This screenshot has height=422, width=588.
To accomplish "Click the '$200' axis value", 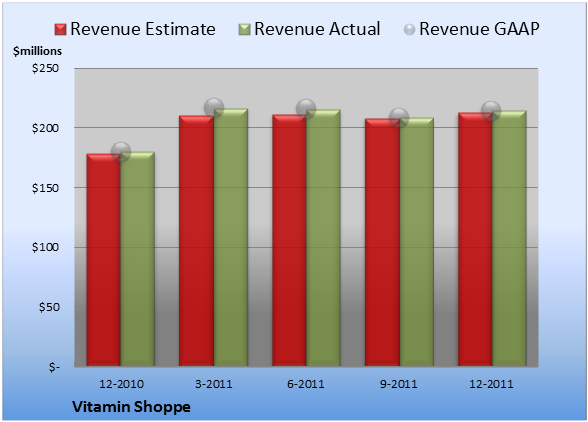I will pyautogui.click(x=45, y=128).
